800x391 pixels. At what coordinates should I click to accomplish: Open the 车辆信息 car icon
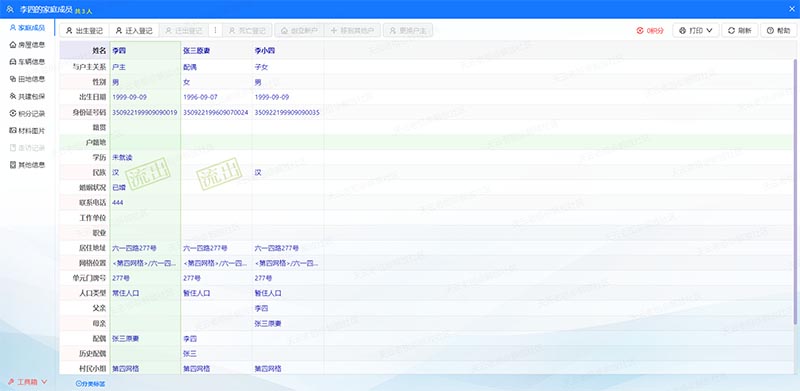(13, 62)
